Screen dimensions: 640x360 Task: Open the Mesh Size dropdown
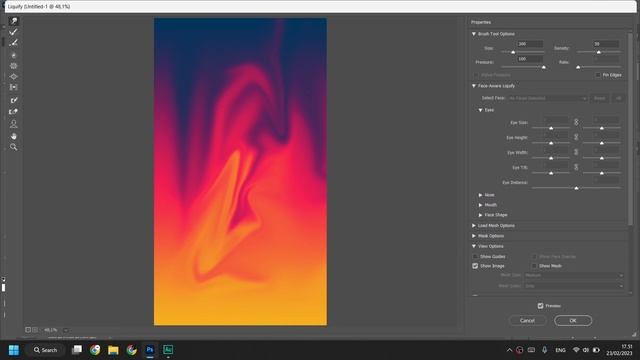574,275
